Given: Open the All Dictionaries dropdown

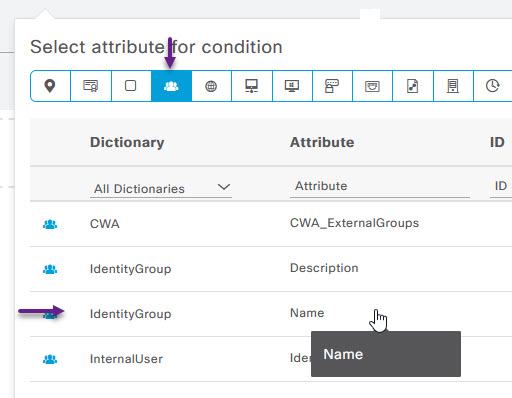Looking at the screenshot, I should coord(161,188).
